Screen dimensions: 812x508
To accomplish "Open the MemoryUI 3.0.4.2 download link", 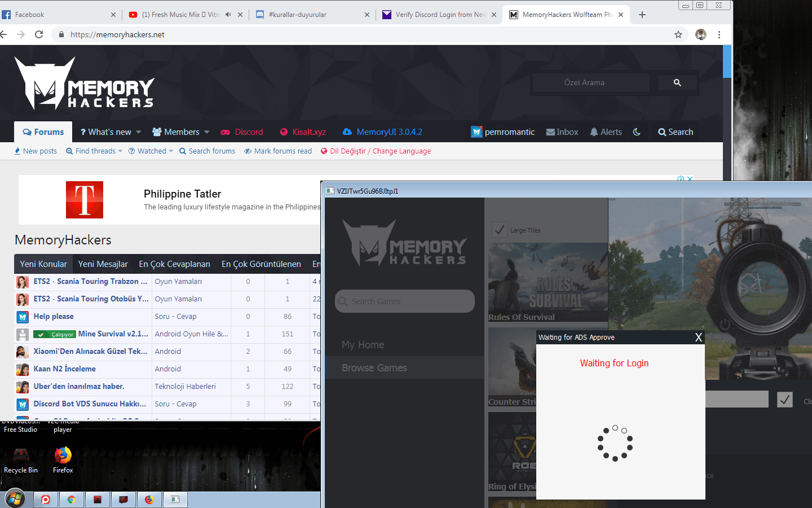I will (382, 132).
